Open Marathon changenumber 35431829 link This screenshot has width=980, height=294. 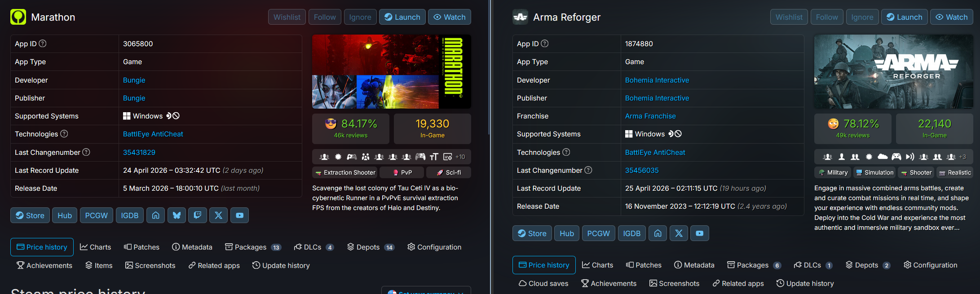(139, 152)
